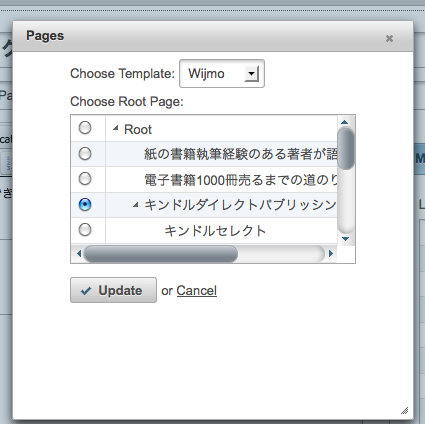Click the キンドルセレクト tree item

[215, 231]
